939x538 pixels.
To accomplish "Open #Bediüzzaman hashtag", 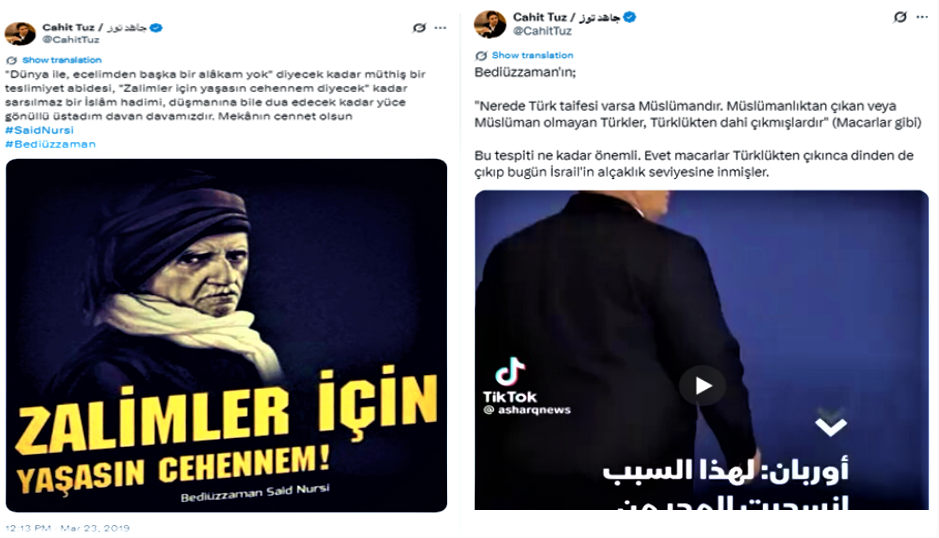I will [50, 144].
